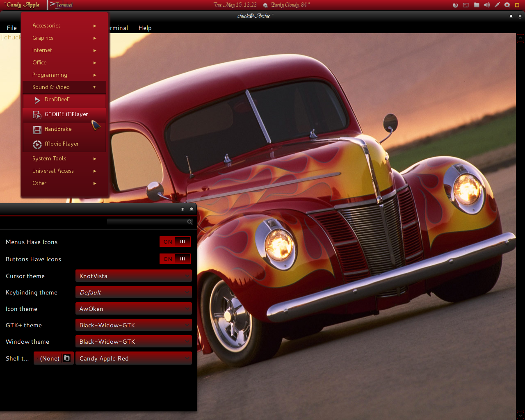Click the terminal vertical scrollbar track
This screenshot has height=420, width=525.
(520, 227)
